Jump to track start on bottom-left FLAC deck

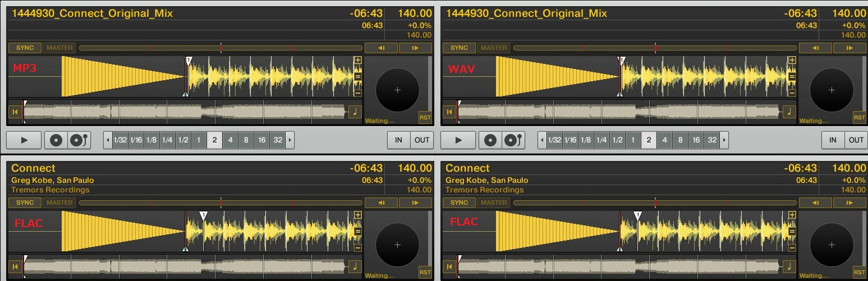15,266
